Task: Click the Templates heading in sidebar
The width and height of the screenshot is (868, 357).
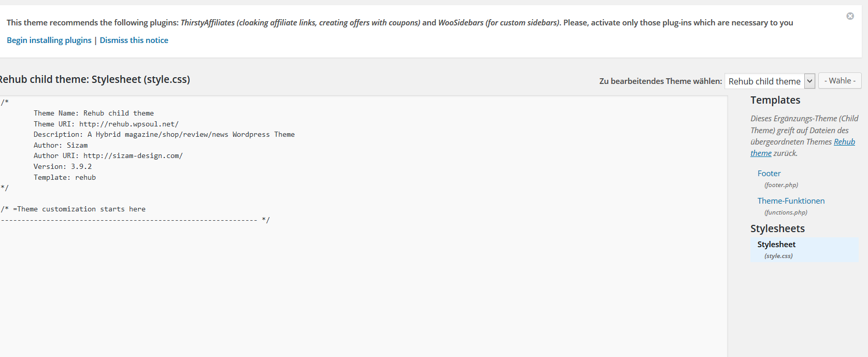Action: point(775,100)
